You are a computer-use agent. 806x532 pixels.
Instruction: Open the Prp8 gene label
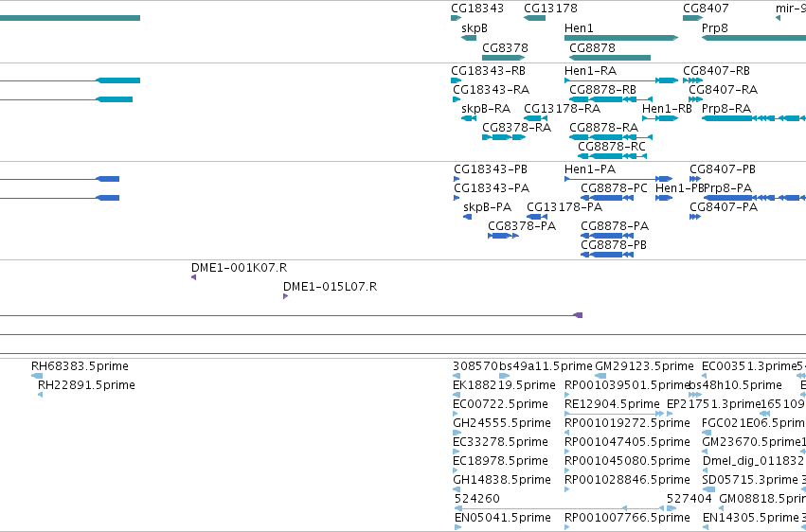click(x=714, y=27)
